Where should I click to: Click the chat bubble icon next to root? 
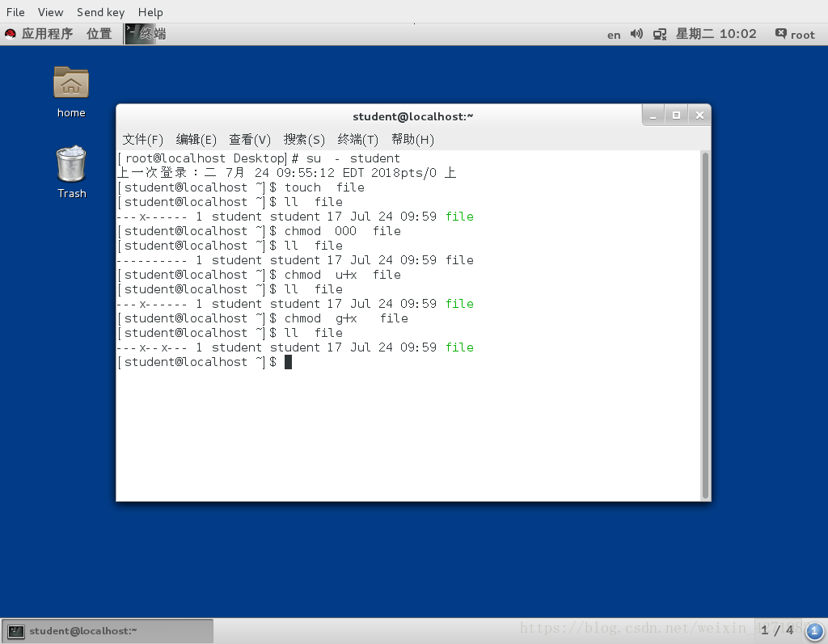click(x=780, y=34)
